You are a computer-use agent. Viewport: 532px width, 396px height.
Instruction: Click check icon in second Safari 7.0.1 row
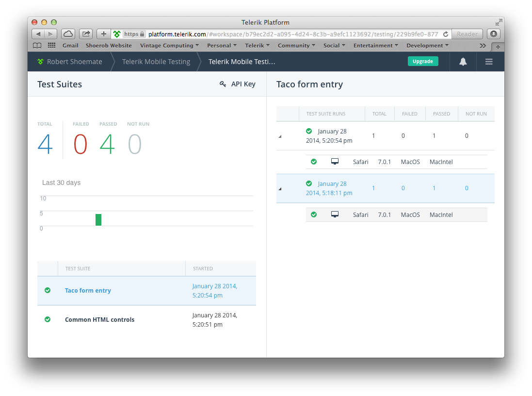314,214
